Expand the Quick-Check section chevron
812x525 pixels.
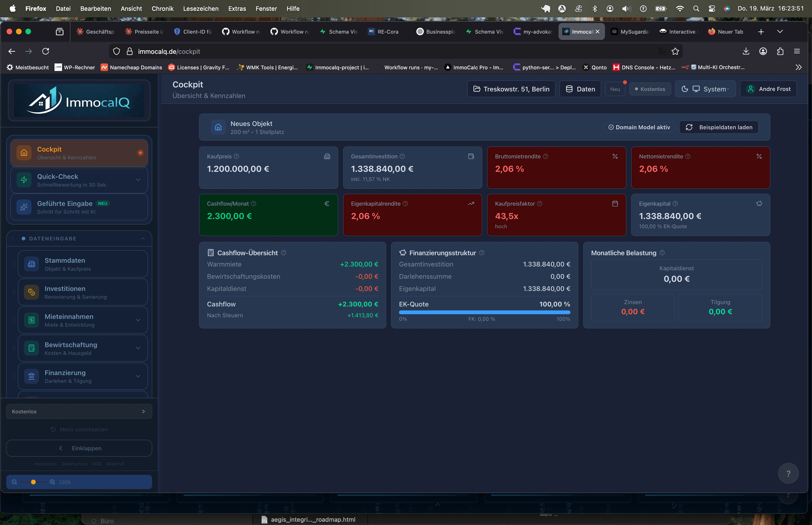click(138, 180)
